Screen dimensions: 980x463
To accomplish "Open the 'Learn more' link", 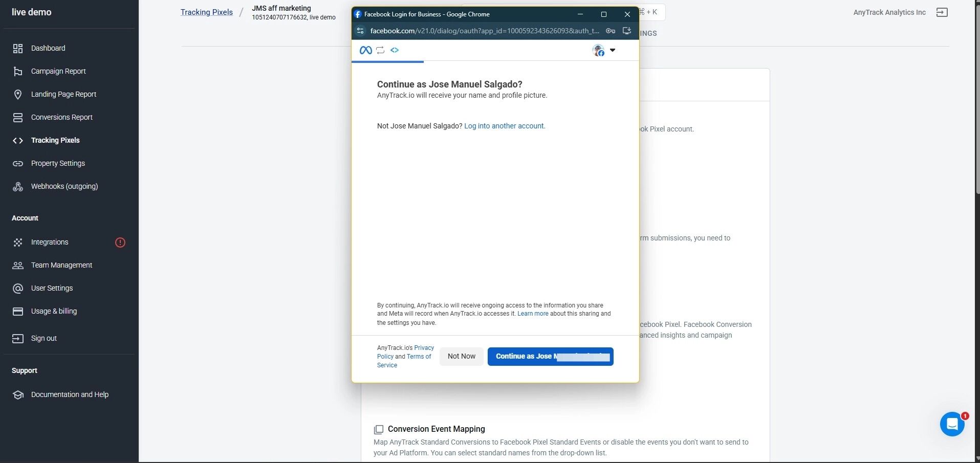I will (533, 314).
